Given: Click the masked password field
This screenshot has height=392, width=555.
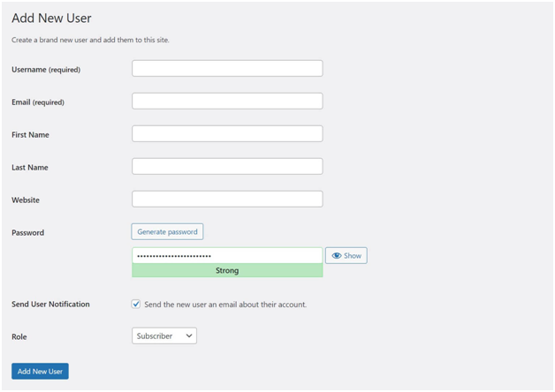Looking at the screenshot, I should pos(227,255).
